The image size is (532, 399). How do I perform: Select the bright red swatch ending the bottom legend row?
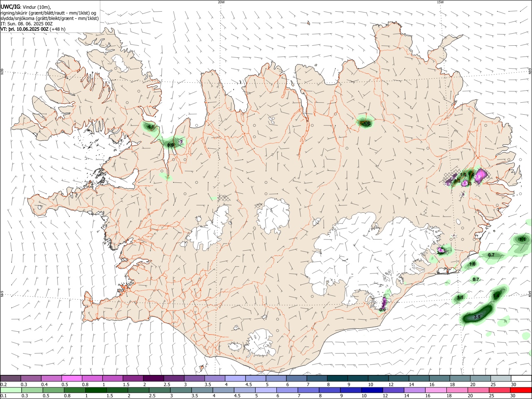pos(521,390)
